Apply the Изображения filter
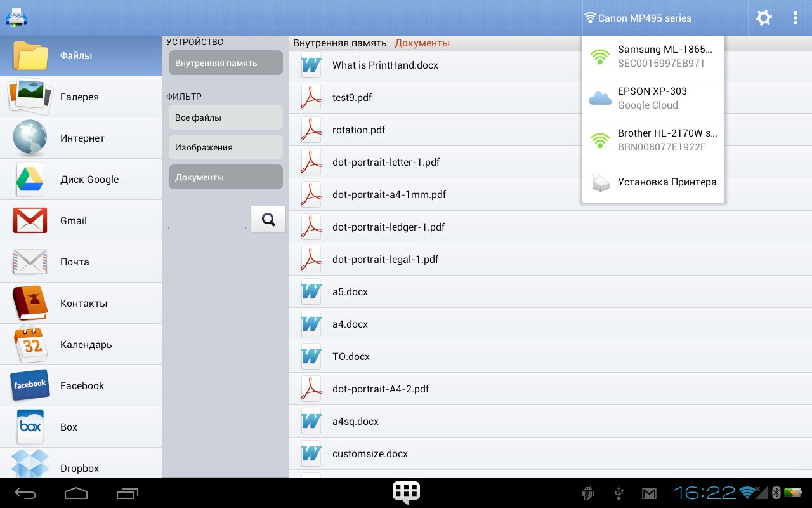The height and width of the screenshot is (508, 812). click(x=225, y=147)
